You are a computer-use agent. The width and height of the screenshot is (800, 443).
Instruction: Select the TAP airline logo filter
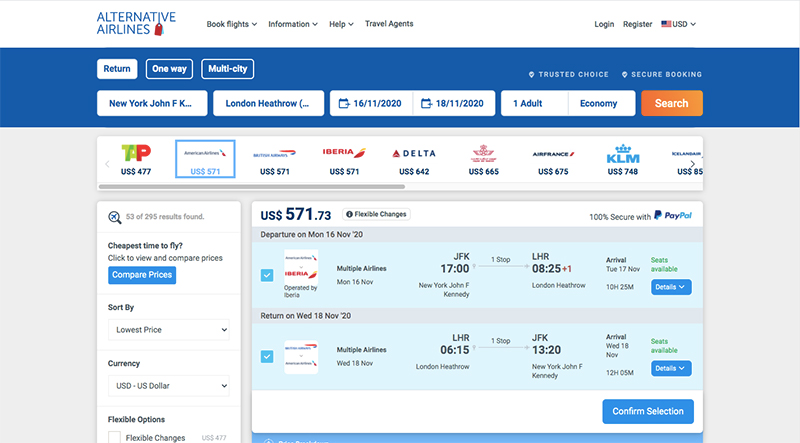point(136,153)
